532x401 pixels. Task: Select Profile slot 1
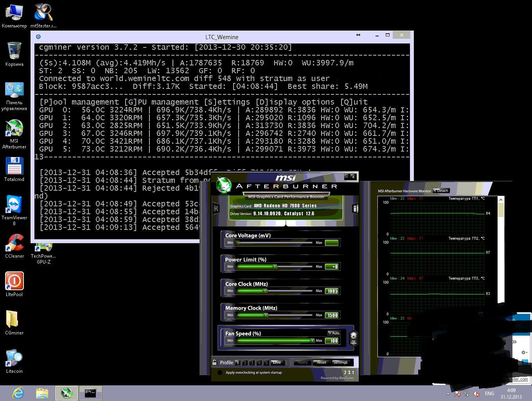[x=237, y=363]
